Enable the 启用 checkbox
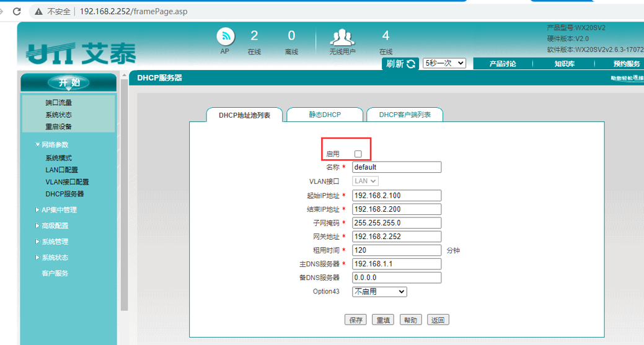The width and height of the screenshot is (644, 345). coord(358,154)
